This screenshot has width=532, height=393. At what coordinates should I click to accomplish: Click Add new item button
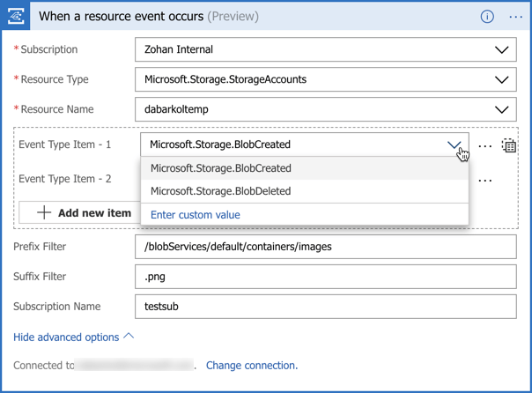point(80,212)
